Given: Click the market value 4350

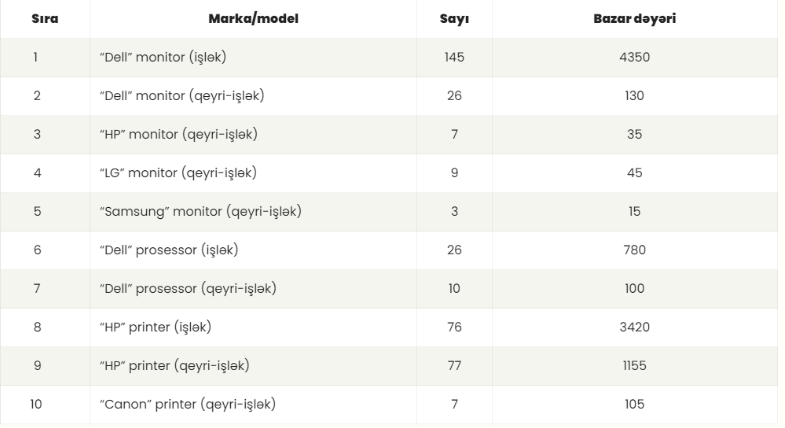Looking at the screenshot, I should click(634, 57).
